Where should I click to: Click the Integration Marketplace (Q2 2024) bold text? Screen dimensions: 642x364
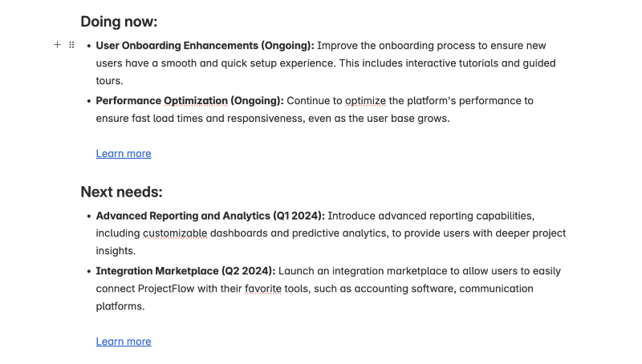[x=185, y=271]
